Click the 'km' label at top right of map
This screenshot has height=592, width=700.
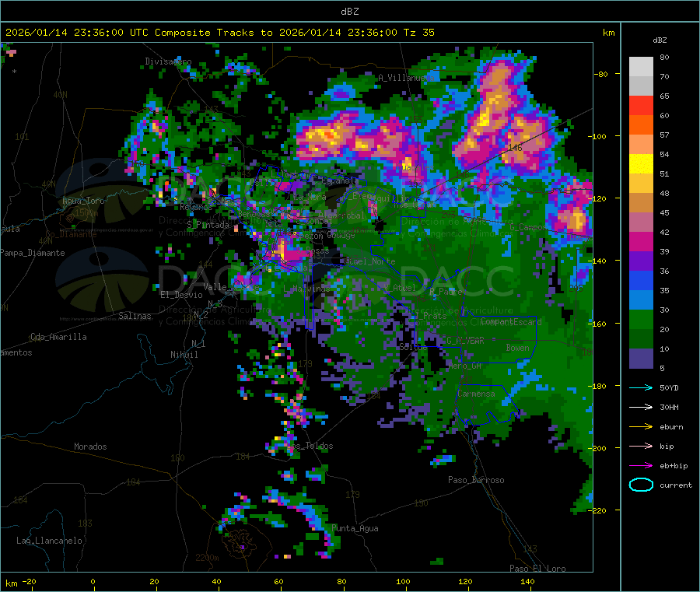tap(608, 33)
